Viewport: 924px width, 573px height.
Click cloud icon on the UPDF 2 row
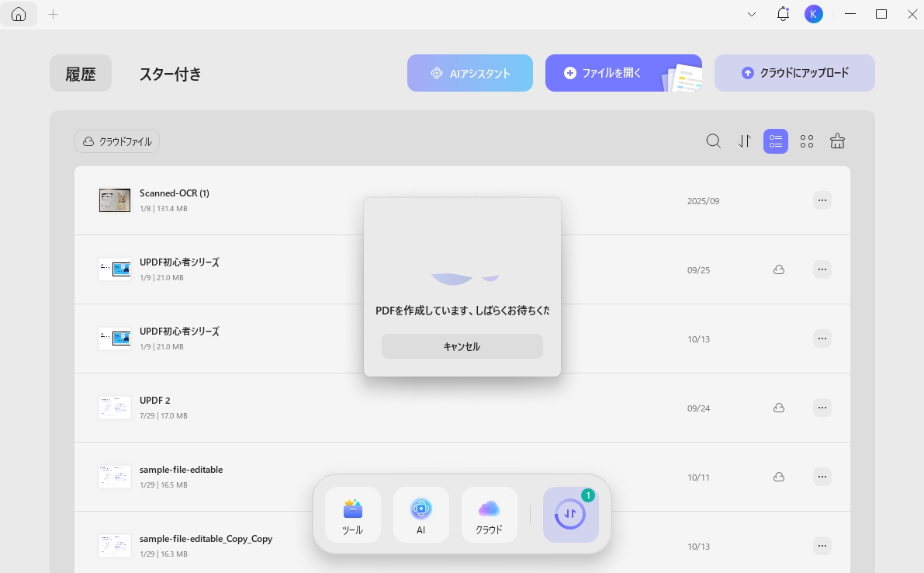[x=779, y=408]
